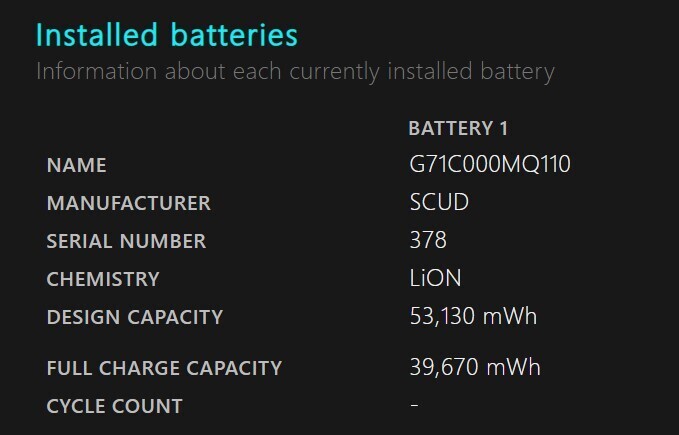679x435 pixels.
Task: Select the manufacturer value SCUD
Action: [439, 203]
